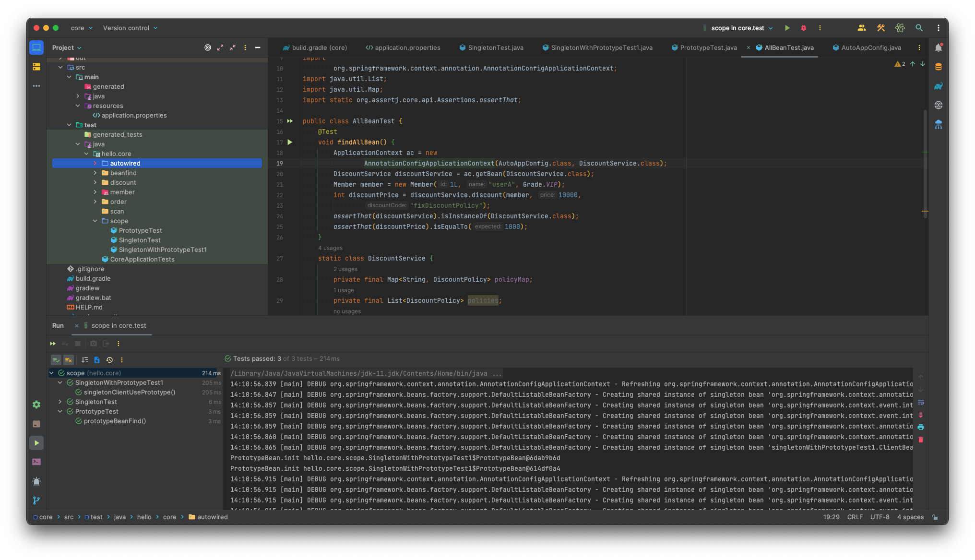Collapse the resources folder
Image resolution: width=975 pixels, height=560 pixels.
tap(78, 106)
